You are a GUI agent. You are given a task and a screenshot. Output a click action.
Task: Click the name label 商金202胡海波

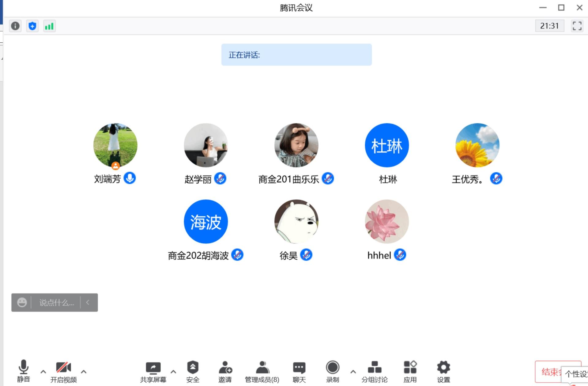point(198,255)
